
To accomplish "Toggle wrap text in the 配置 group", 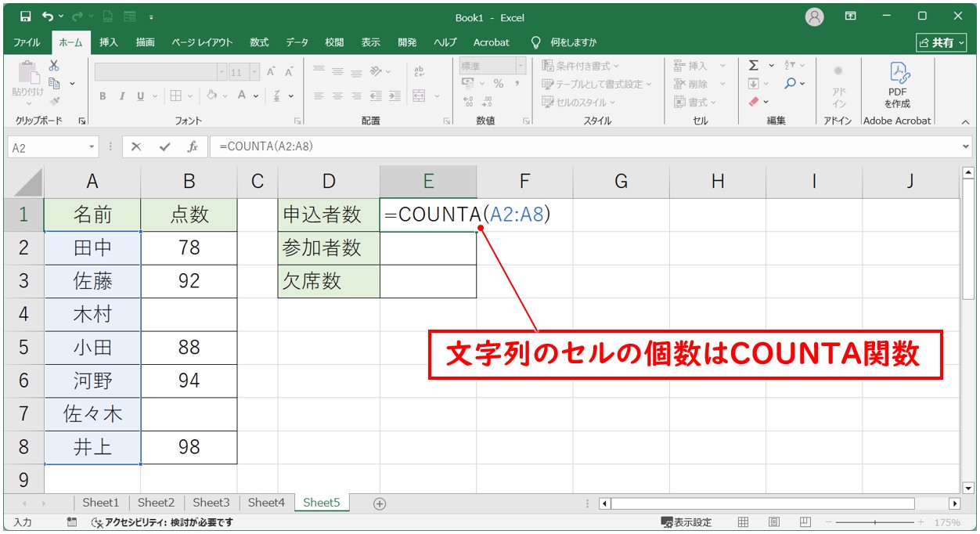I will (420, 70).
